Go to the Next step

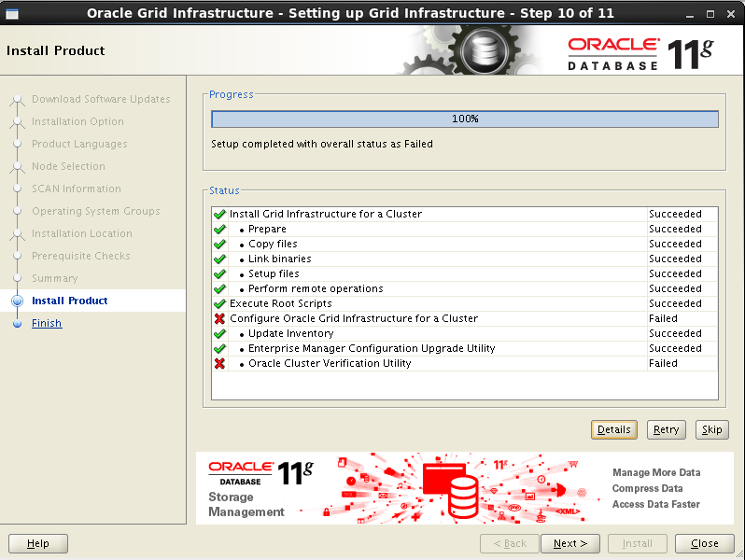coord(570,543)
